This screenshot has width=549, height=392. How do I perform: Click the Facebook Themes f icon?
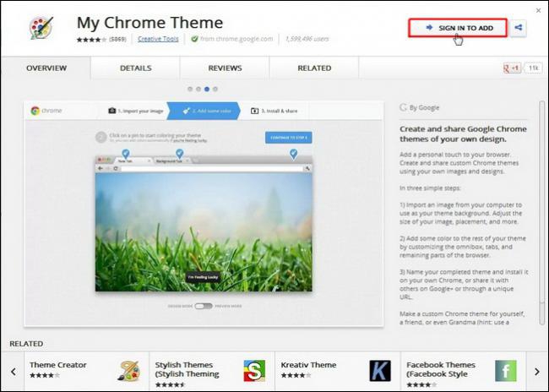coord(506,371)
